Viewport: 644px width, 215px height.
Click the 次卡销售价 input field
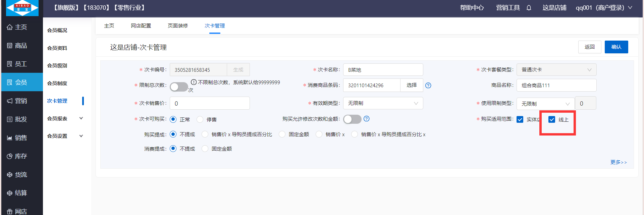coord(210,103)
